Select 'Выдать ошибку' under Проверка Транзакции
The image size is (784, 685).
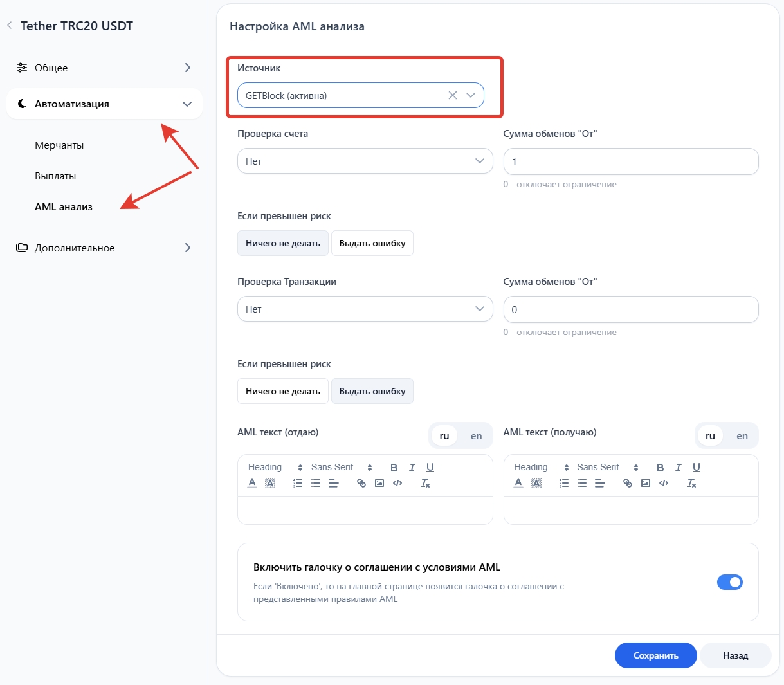coord(372,391)
